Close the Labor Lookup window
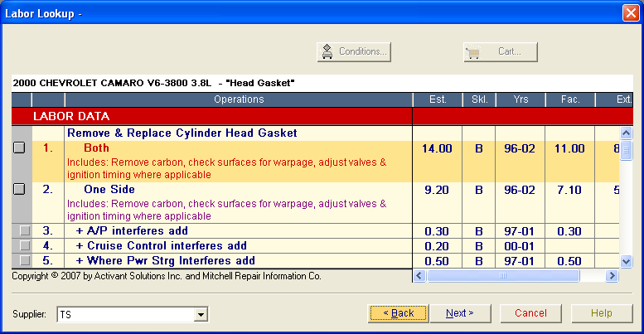This screenshot has height=334, width=644. click(630, 12)
